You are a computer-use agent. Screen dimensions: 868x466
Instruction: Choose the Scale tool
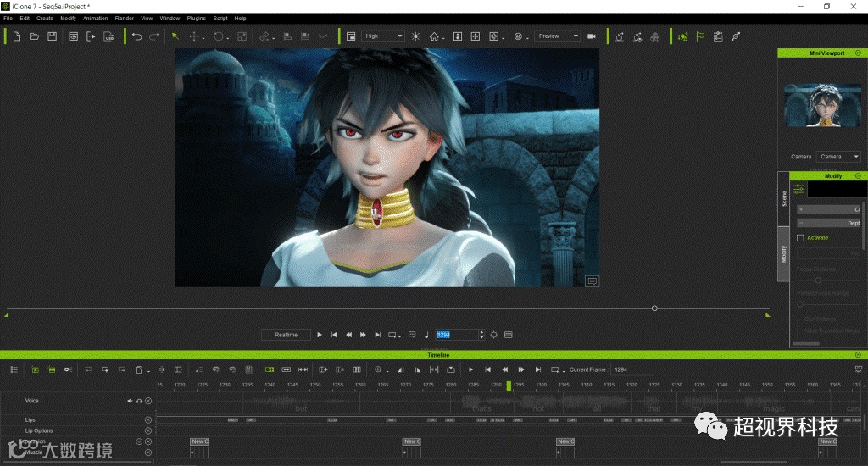click(242, 36)
